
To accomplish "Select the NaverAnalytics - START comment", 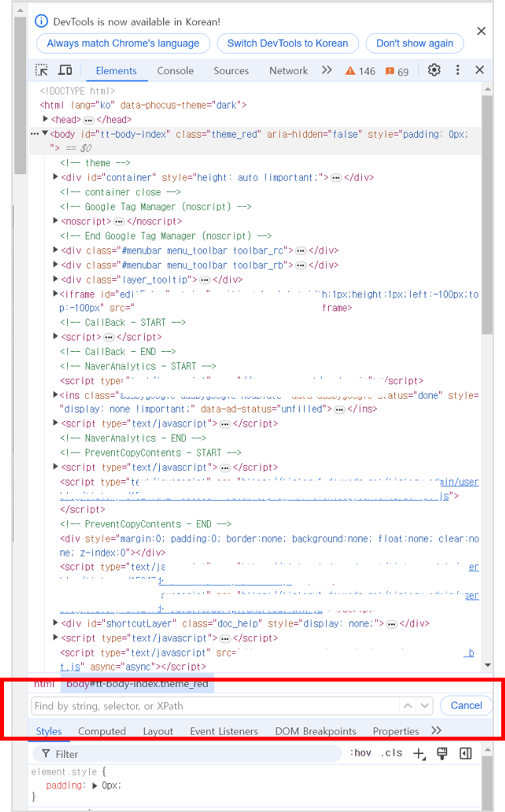I will 138,366.
